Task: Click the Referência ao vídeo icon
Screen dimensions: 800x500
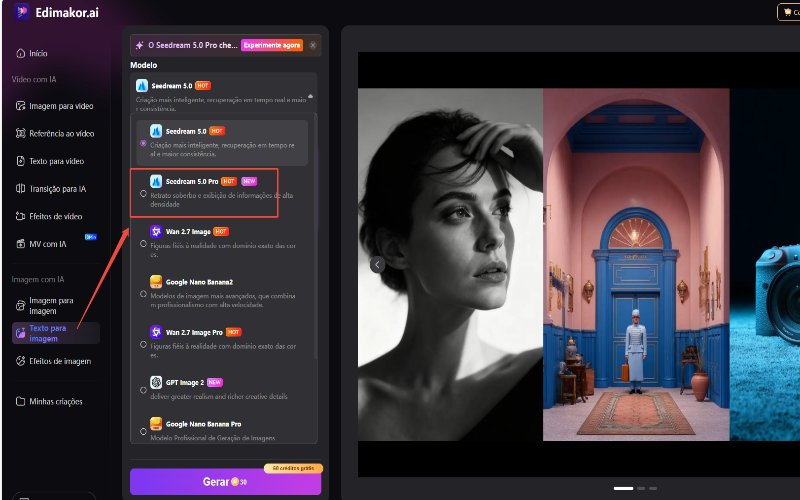Action: [x=20, y=134]
